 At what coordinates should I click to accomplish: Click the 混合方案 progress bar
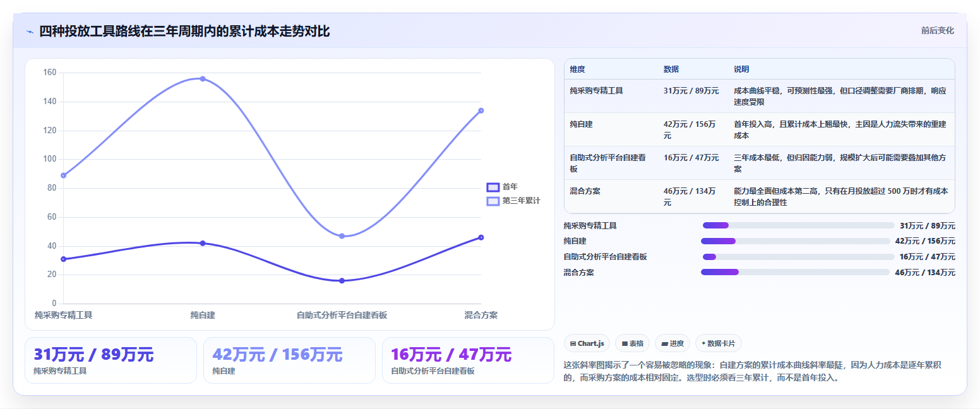pos(796,272)
